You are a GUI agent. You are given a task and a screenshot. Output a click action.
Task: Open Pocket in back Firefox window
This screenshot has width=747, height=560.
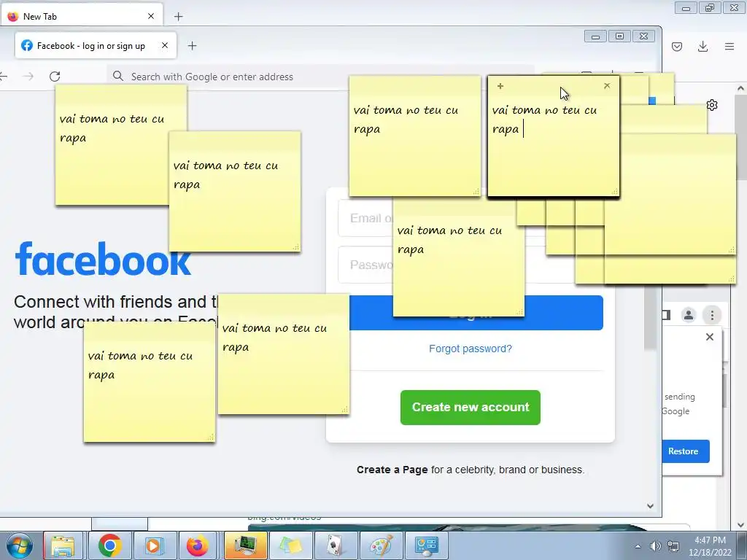pyautogui.click(x=677, y=46)
